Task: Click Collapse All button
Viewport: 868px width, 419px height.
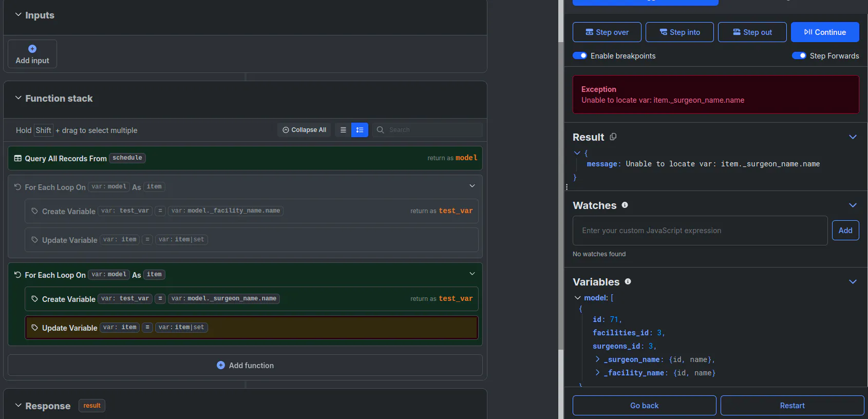Action: [305, 130]
